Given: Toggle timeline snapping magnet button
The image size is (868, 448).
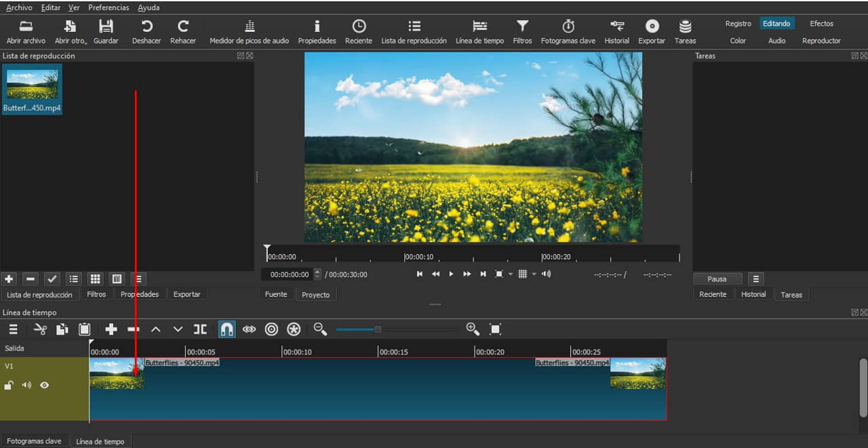Looking at the screenshot, I should (226, 329).
